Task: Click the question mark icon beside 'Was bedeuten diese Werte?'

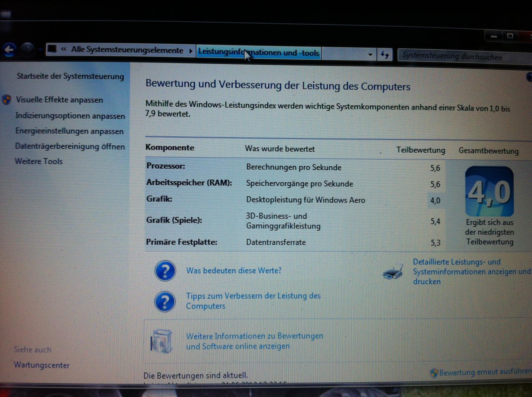Action: [x=165, y=271]
